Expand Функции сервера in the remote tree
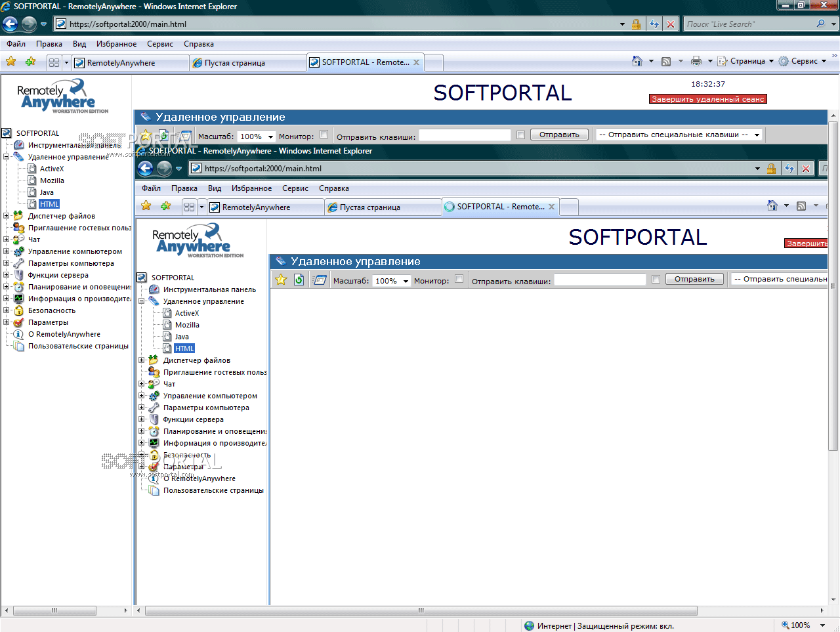Image resolution: width=840 pixels, height=632 pixels. tap(141, 419)
